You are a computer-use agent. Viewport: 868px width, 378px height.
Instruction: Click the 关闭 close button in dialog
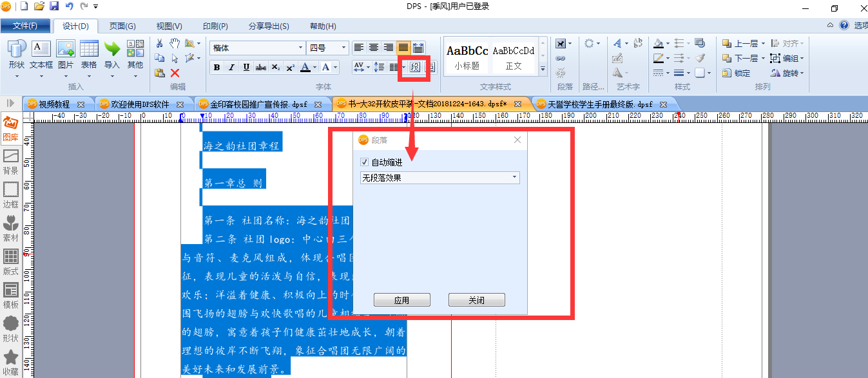[477, 300]
